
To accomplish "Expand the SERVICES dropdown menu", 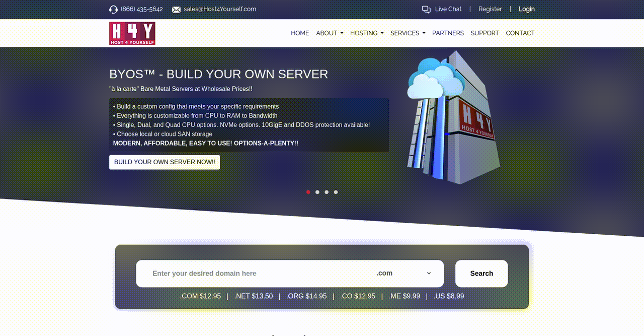I will click(x=408, y=33).
